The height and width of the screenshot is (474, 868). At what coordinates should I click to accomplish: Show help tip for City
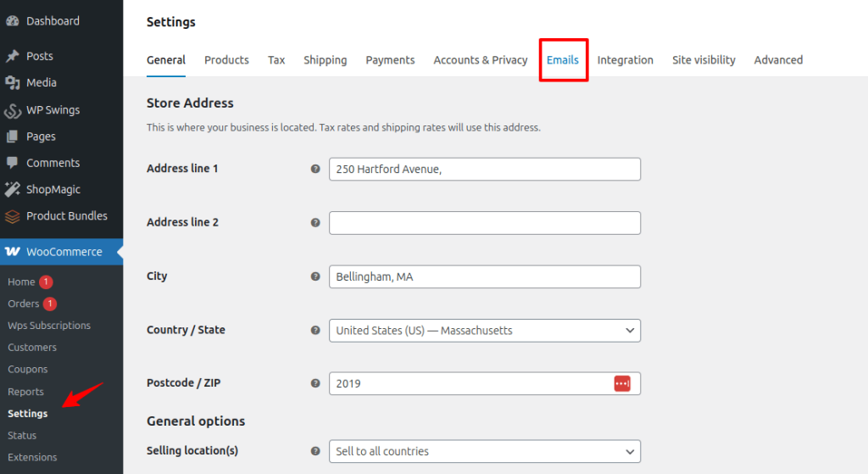coord(315,276)
